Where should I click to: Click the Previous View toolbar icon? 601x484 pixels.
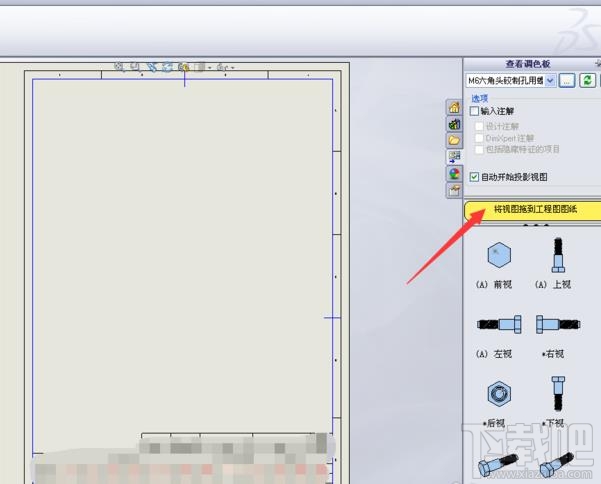pyautogui.click(x=151, y=67)
